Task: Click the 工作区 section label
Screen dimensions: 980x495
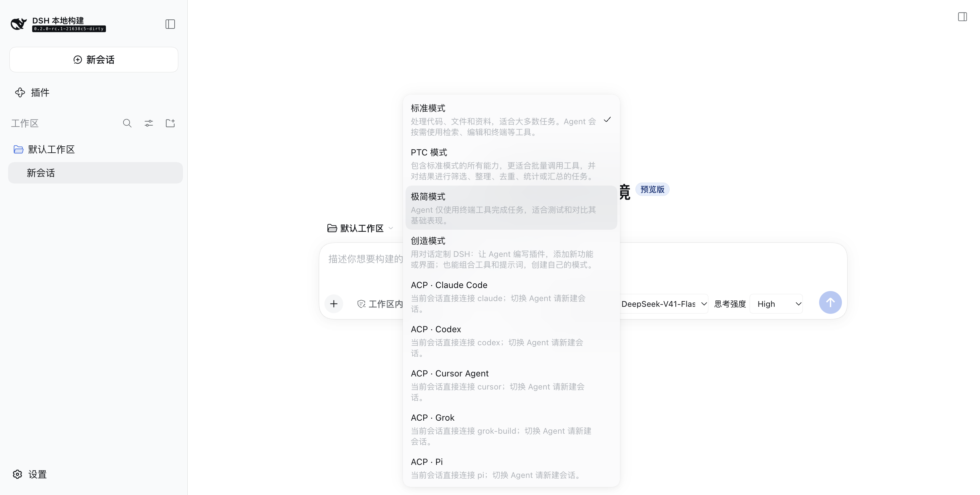Action: point(25,123)
